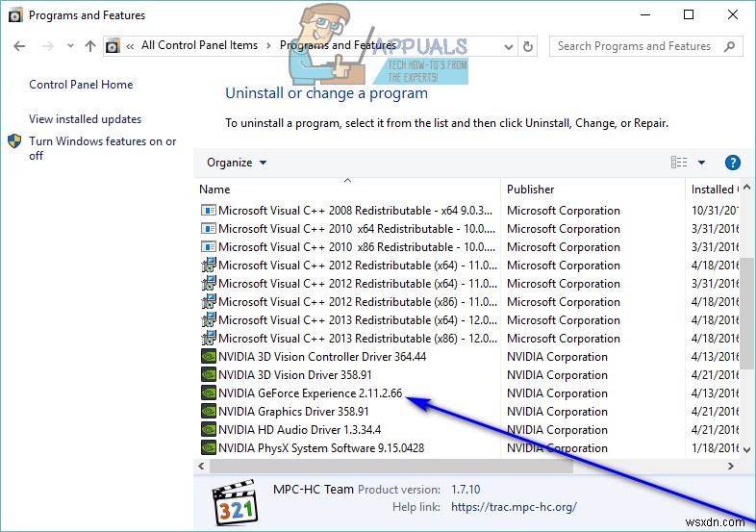Click the horizontal scrollbar thumb
Screen dimensions: 756x532
(x=391, y=466)
